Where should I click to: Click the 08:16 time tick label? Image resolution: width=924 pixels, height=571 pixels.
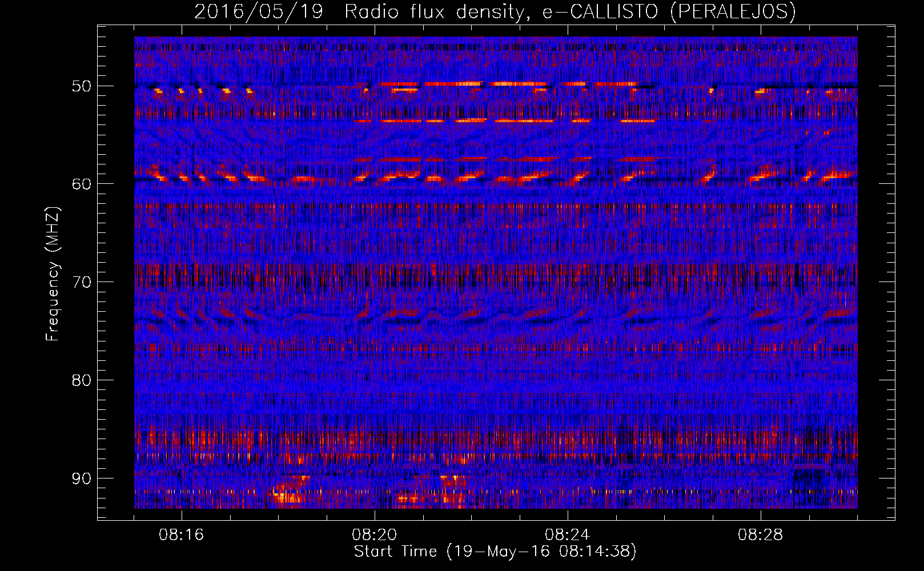click(182, 535)
